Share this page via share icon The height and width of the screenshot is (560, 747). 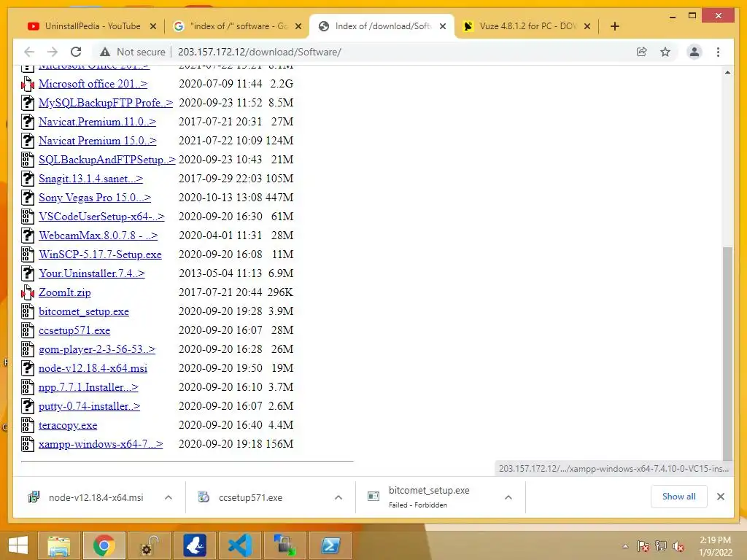642,52
